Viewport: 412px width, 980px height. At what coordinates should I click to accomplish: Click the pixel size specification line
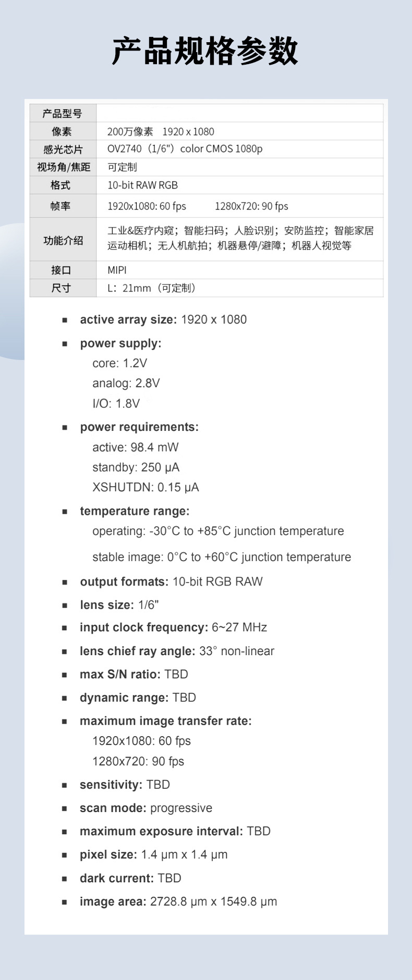[x=153, y=854]
